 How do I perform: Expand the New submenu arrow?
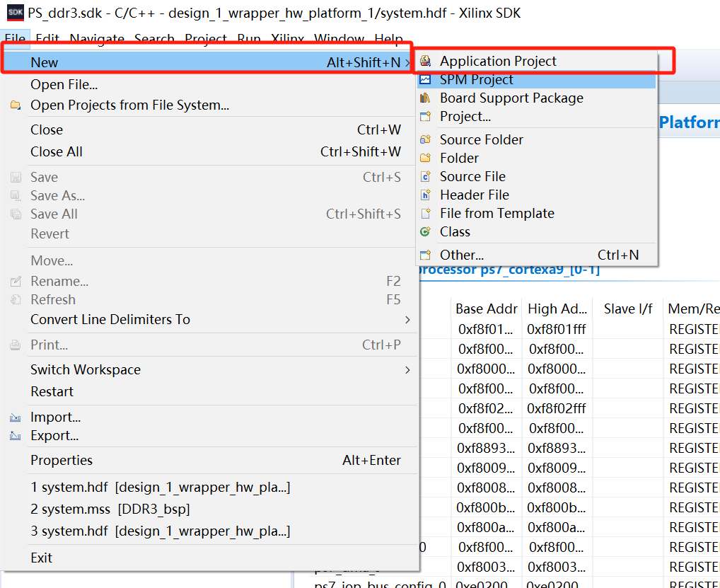[x=408, y=62]
